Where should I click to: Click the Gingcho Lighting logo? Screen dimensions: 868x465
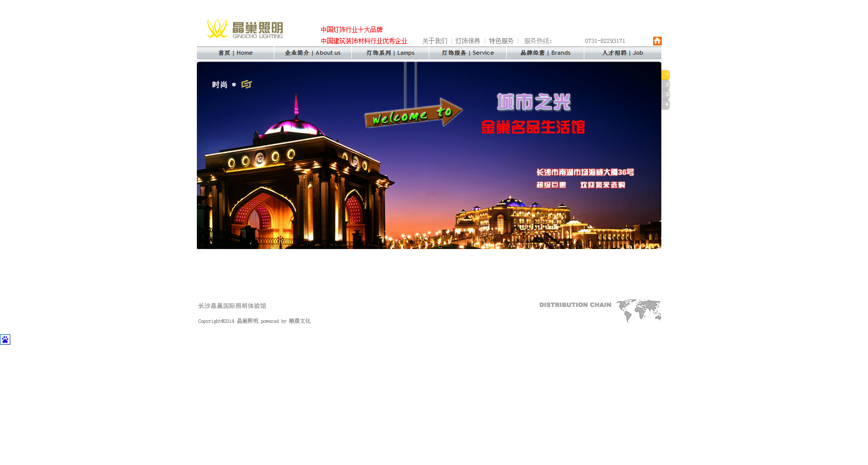click(245, 29)
